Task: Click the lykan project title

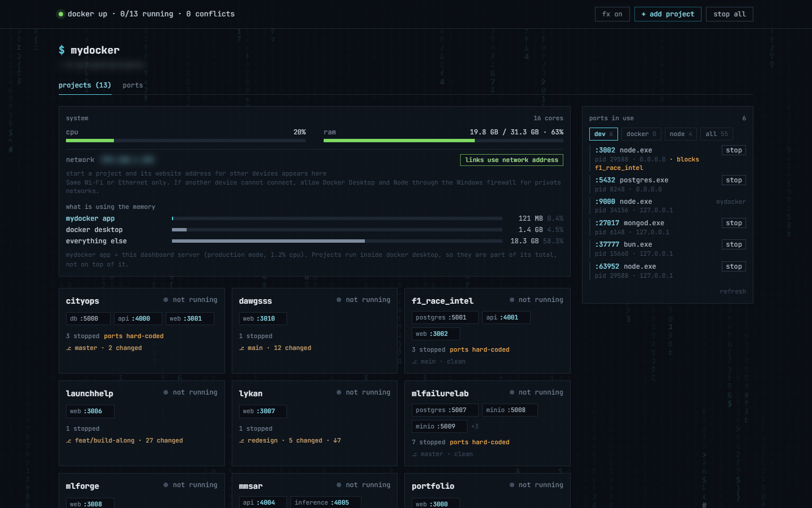Action: coord(250,393)
